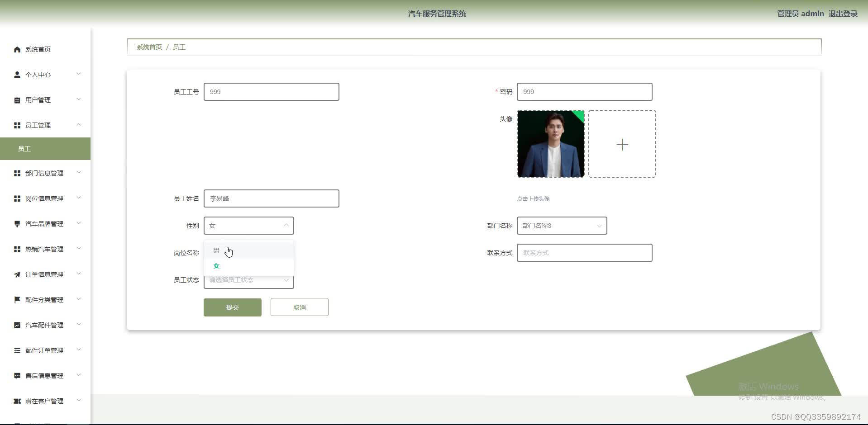Screen dimensions: 868x425
Task: Collapse the 员工管理 menu chevron
Action: click(79, 125)
